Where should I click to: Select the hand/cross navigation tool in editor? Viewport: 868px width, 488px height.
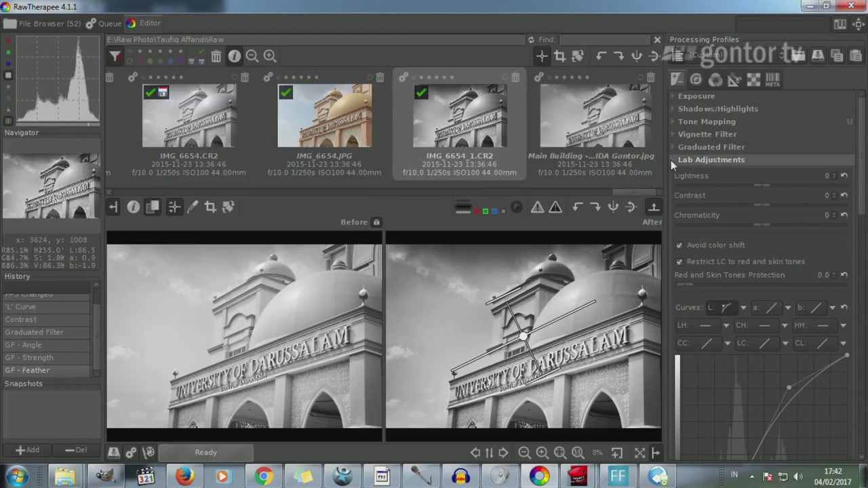coord(174,207)
